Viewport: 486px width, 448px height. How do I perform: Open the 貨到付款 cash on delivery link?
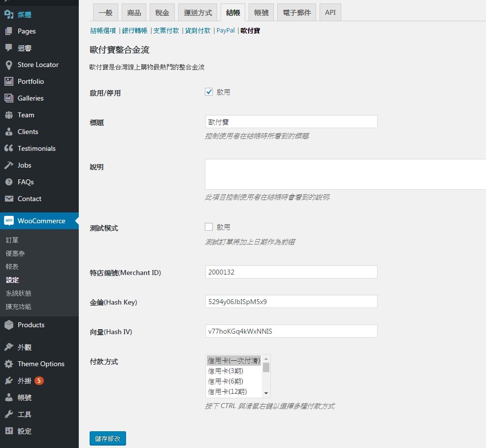click(x=198, y=31)
